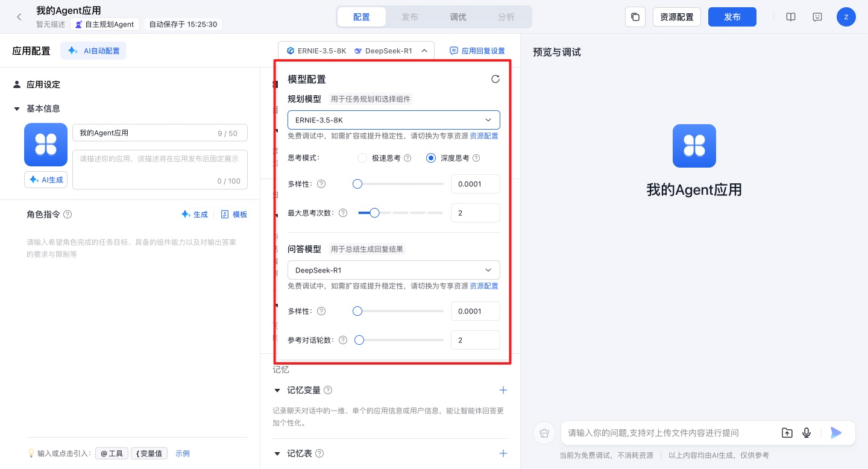Reset model configuration with refresh icon
The image size is (868, 469).
[x=495, y=79]
